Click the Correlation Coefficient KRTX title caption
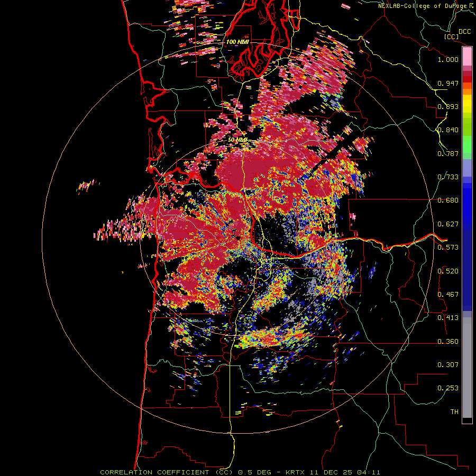This screenshot has height=476, width=476. [x=240, y=472]
